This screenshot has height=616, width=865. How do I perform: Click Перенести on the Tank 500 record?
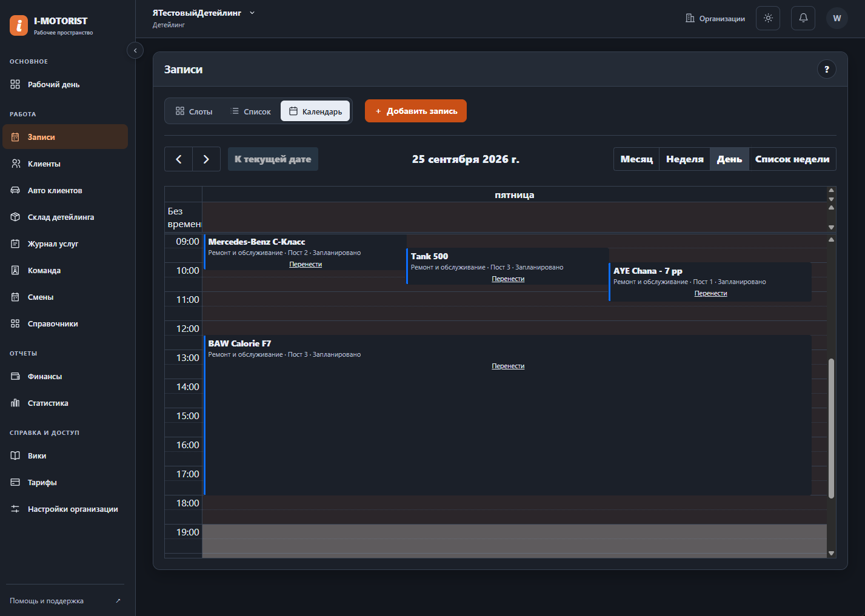508,279
